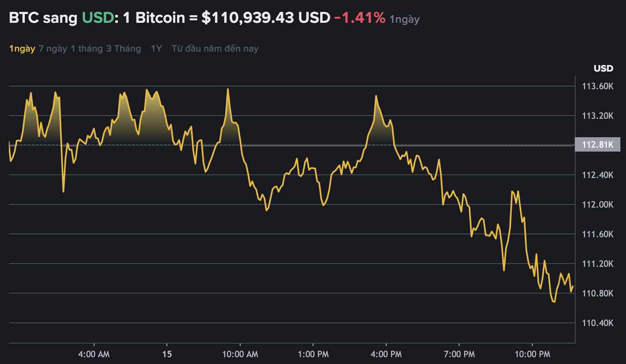Image resolution: width=626 pixels, height=364 pixels.
Task: Click the 1:00 PM time axis label
Action: click(x=313, y=354)
